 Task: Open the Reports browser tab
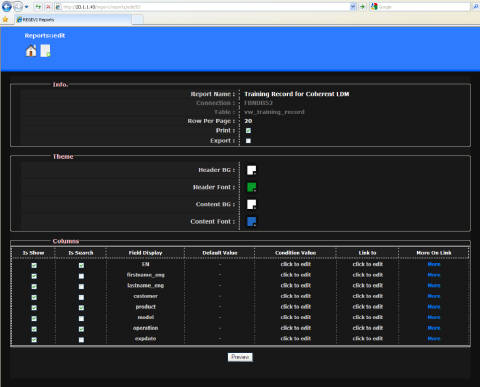(73, 20)
